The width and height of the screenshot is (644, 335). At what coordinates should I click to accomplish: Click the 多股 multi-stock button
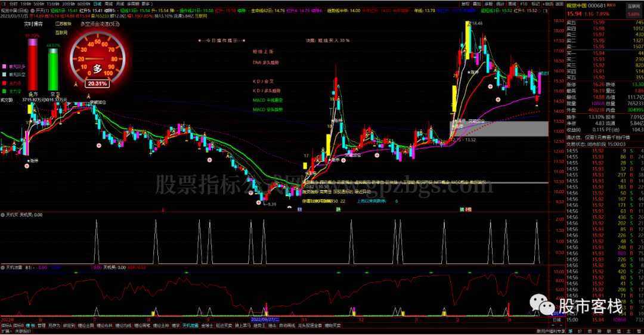point(489,4)
